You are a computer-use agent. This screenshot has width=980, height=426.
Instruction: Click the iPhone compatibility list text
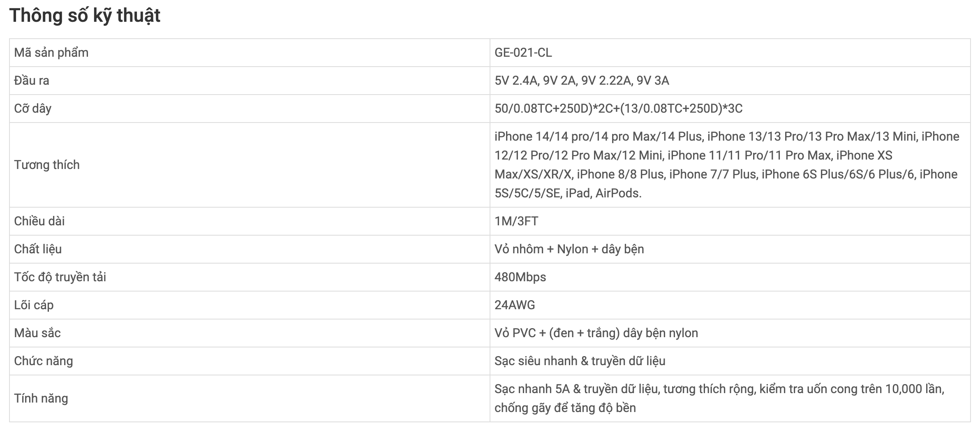coord(727,165)
